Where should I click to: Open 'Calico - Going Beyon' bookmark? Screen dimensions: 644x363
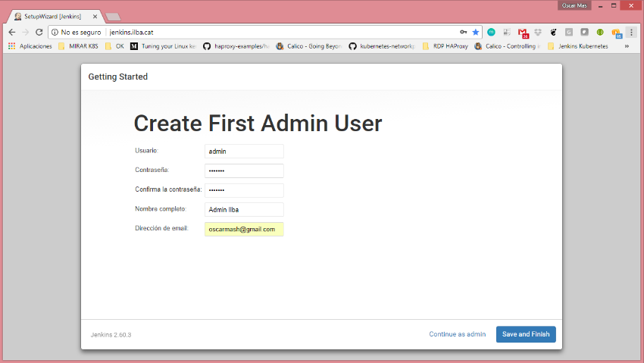(x=309, y=46)
